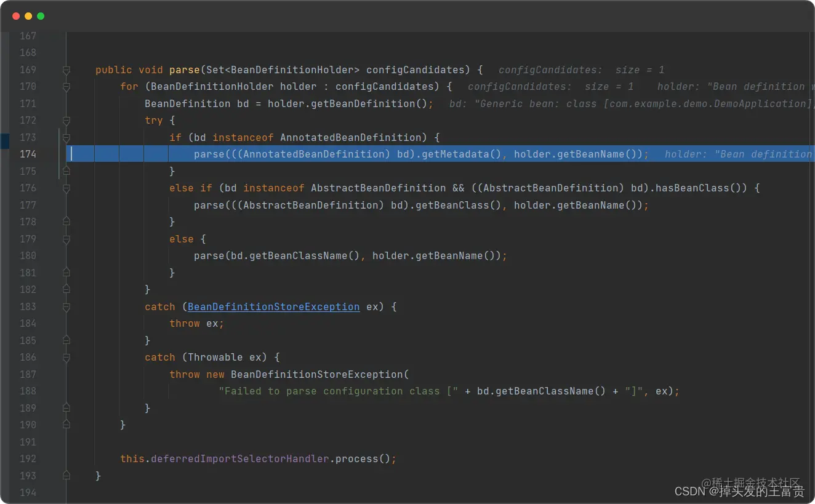Click the fold end marker at line 189

(x=66, y=408)
